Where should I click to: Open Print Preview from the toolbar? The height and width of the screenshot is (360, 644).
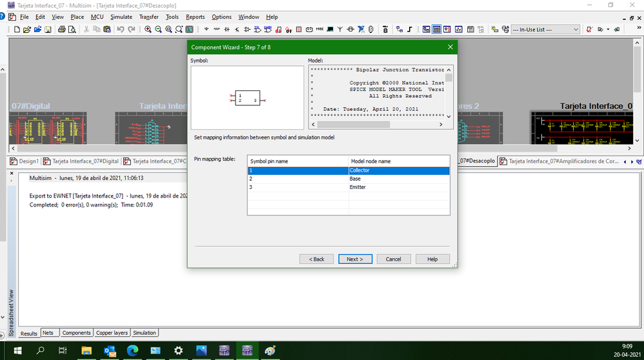click(x=72, y=30)
